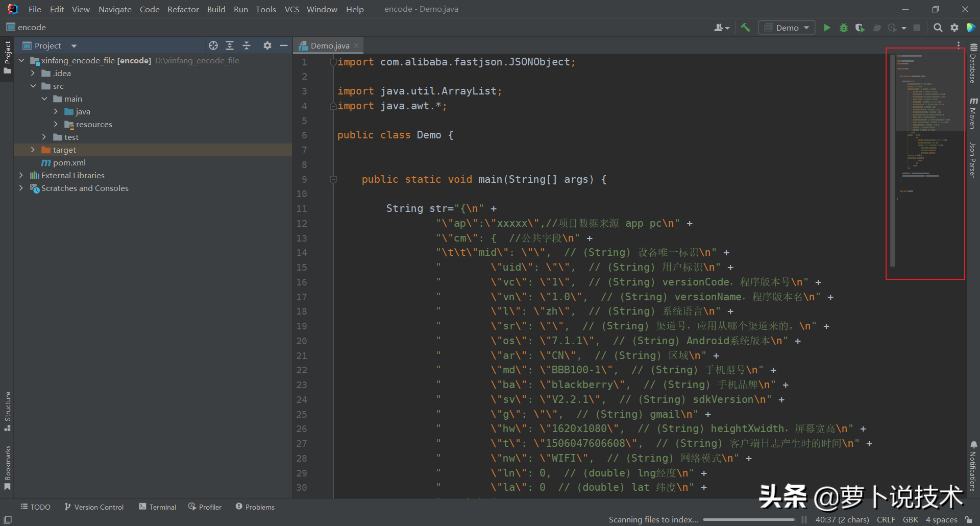Click the indexing progress bar in status bar

click(749, 519)
